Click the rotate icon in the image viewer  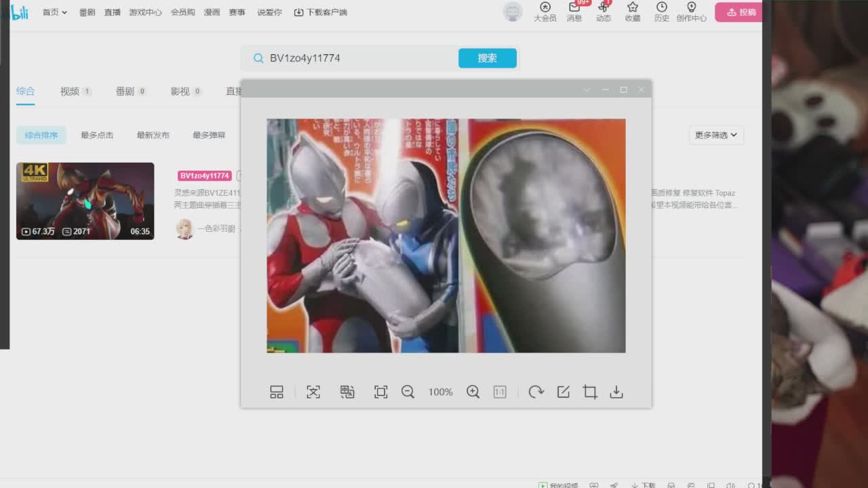click(536, 392)
